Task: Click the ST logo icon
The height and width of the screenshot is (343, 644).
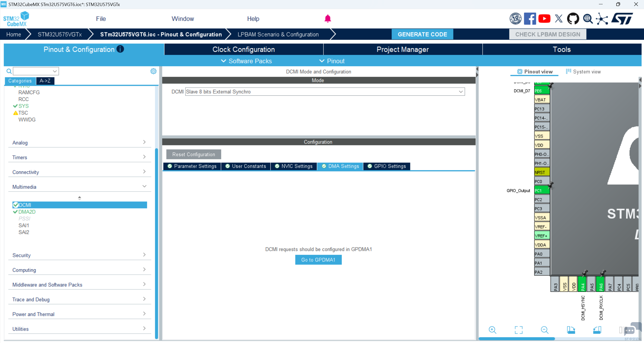Action: (622, 19)
